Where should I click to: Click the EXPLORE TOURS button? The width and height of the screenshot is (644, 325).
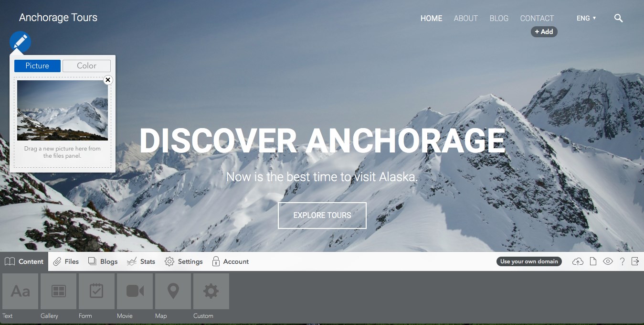click(322, 216)
